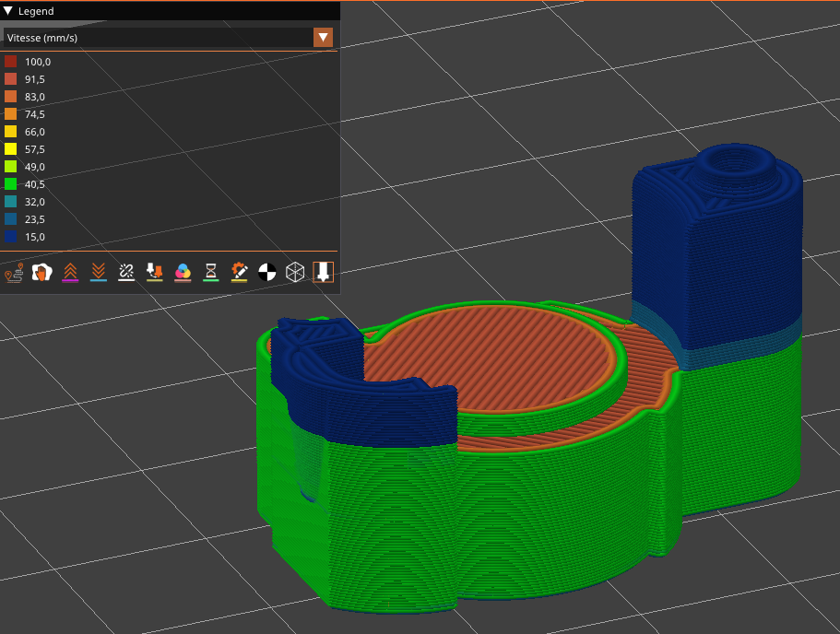Click the orange dropdown arrow button
Screen dimensions: 840x634
pyautogui.click(x=323, y=38)
